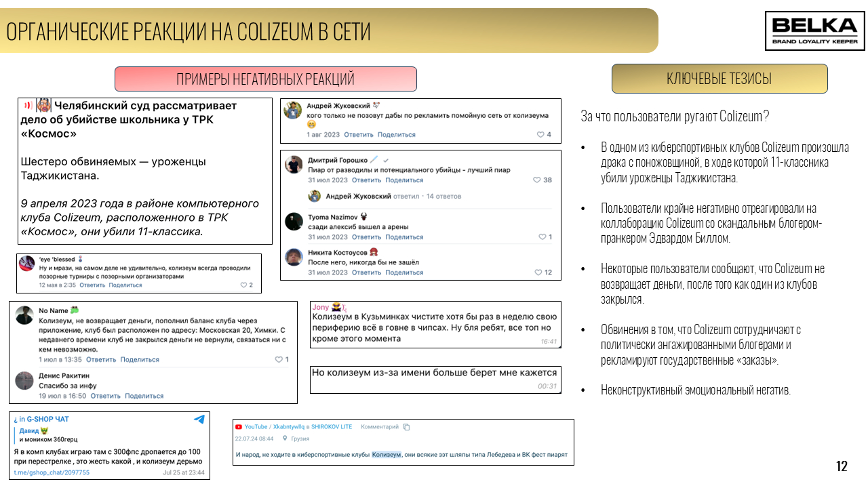This screenshot has width=868, height=488.
Task: Click the '22.07.24 08:44' date stamp
Action: point(256,439)
